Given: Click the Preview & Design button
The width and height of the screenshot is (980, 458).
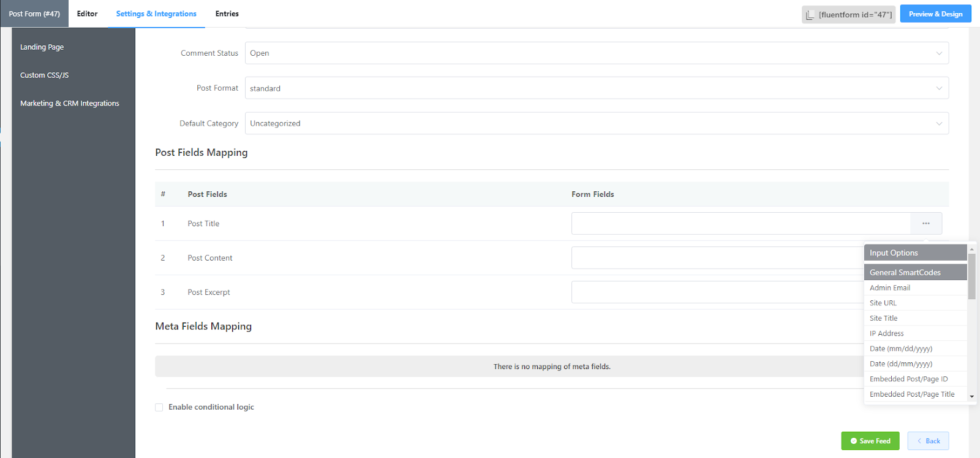Looking at the screenshot, I should 935,13.
